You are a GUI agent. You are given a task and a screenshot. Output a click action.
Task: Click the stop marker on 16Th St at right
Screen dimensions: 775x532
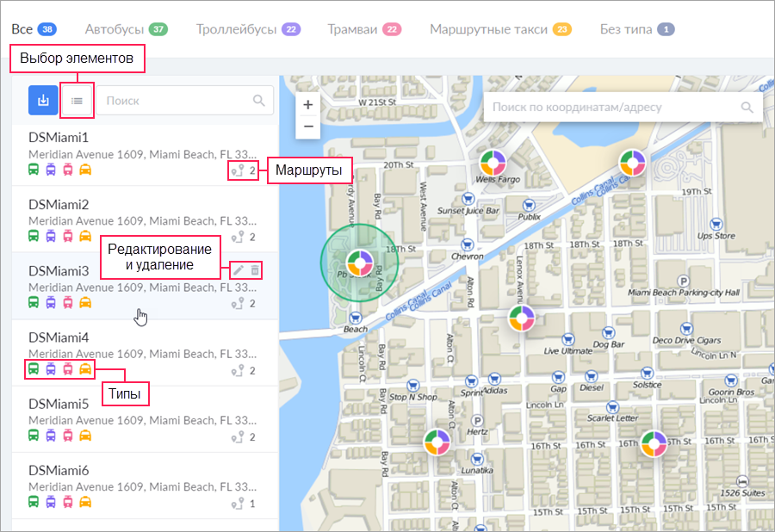[654, 443]
